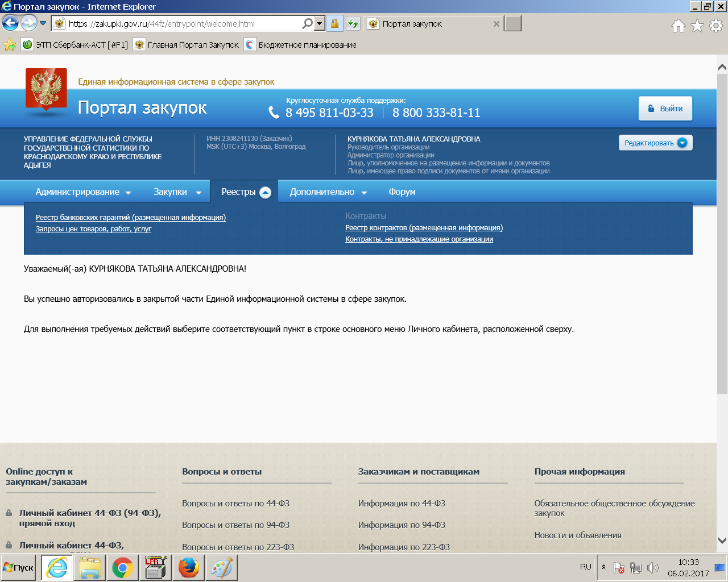This screenshot has height=582, width=728.
Task: Click the search magnifier in address bar
Action: pyautogui.click(x=307, y=23)
